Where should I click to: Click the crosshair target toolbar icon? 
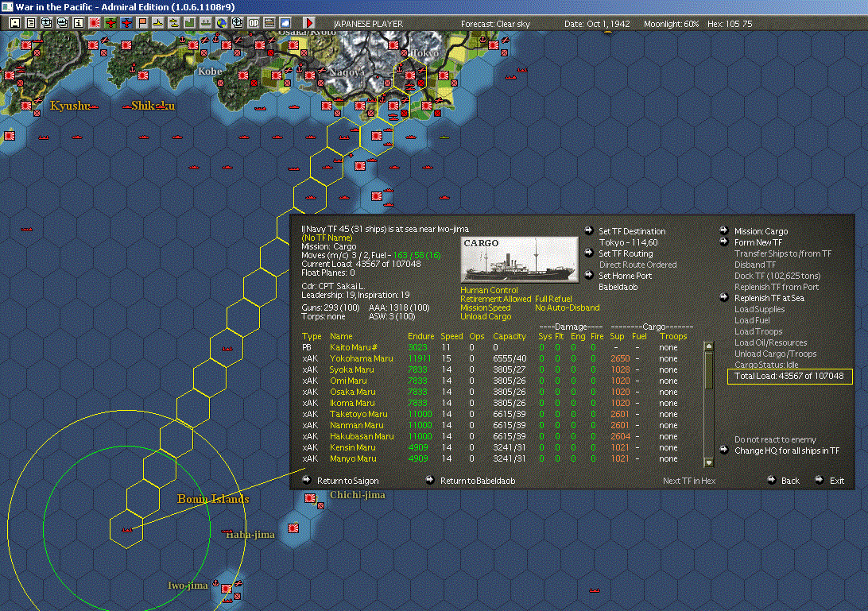click(238, 23)
